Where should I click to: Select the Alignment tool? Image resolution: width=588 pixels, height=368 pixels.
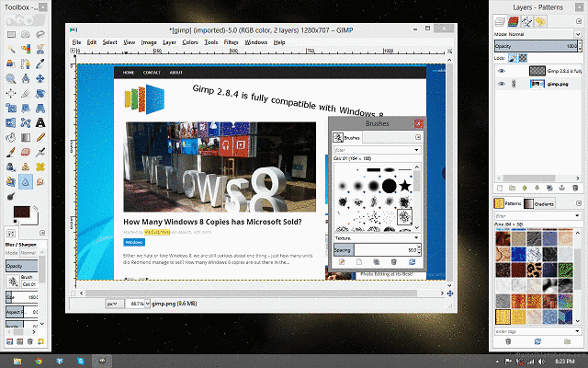pos(11,93)
